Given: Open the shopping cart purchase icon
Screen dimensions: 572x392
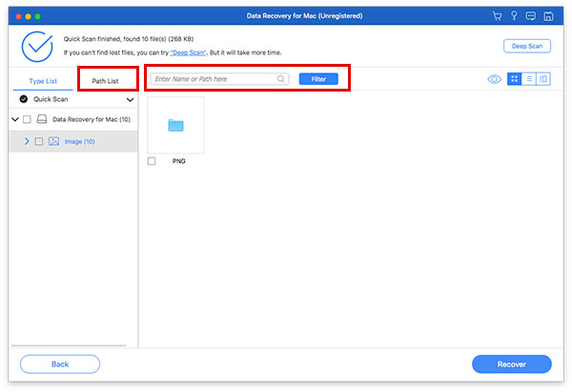Looking at the screenshot, I should coord(497,15).
